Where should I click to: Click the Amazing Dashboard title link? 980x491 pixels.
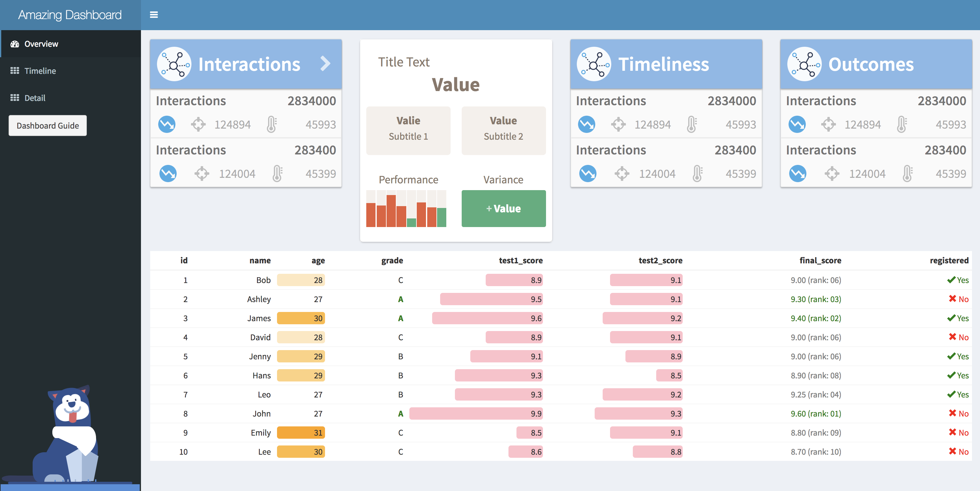70,15
